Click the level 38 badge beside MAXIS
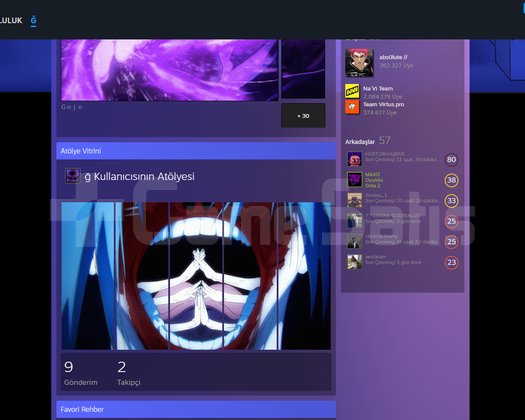This screenshot has height=420, width=525. point(451,180)
